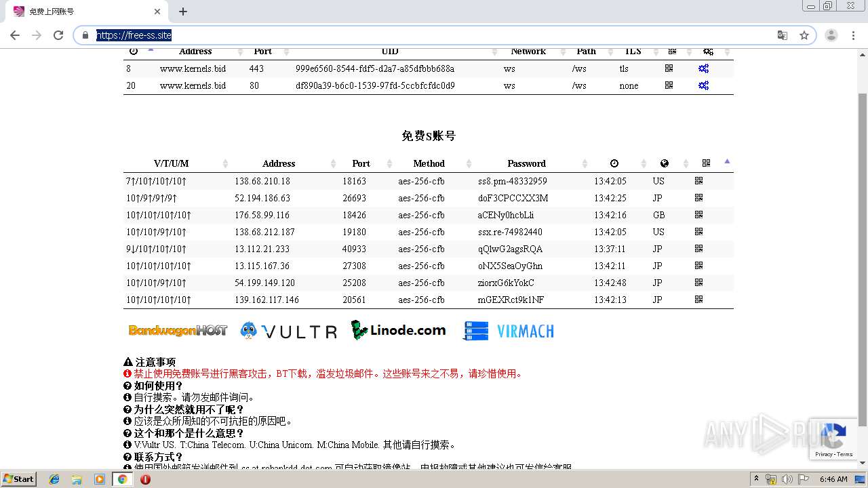Screen dimensions: 868x488
Task: Open the Vultr logo link
Action: [x=289, y=331]
